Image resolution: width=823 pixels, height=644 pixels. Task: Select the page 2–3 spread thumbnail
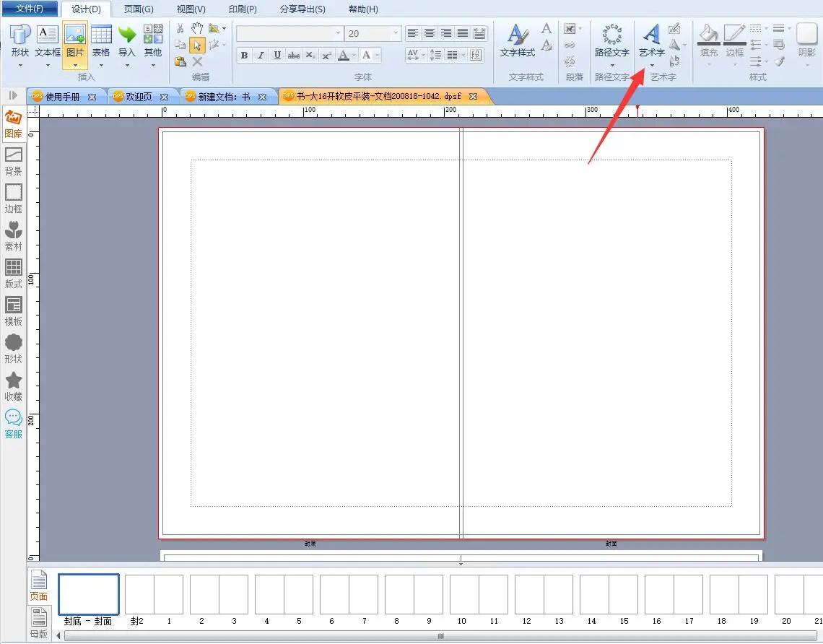click(219, 594)
